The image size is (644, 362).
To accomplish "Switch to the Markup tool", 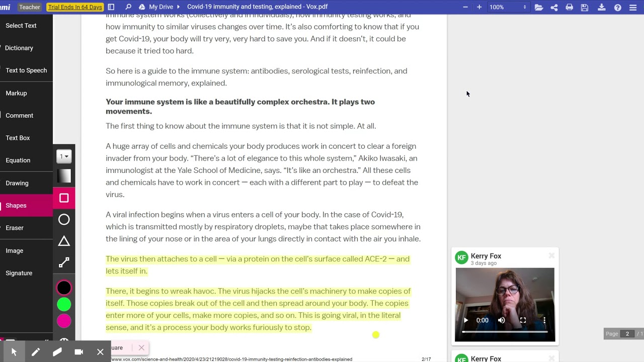I will [x=16, y=93].
